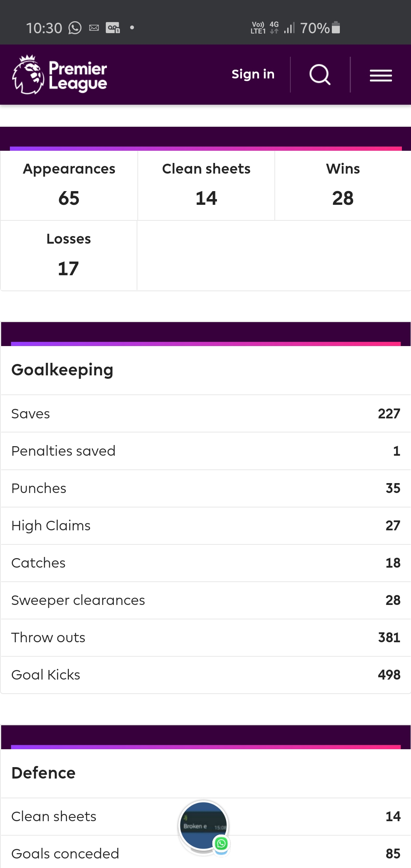Select the Saves stat row
Screen dimensions: 411x868
pos(205,414)
